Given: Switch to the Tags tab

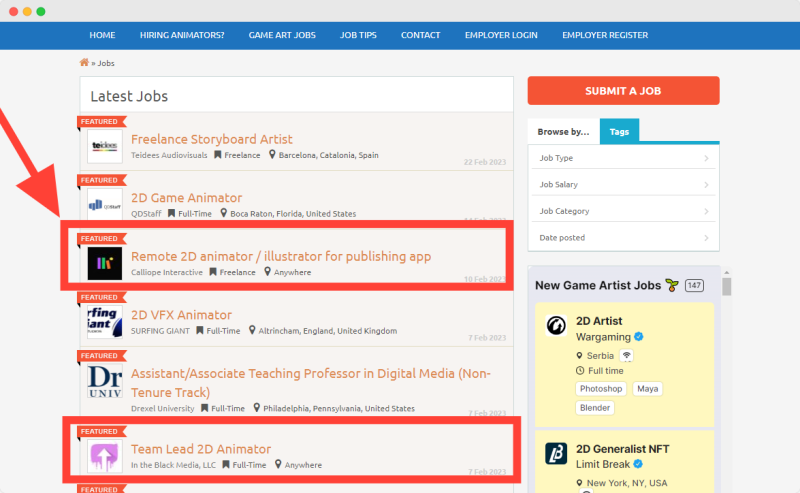Looking at the screenshot, I should 619,131.
